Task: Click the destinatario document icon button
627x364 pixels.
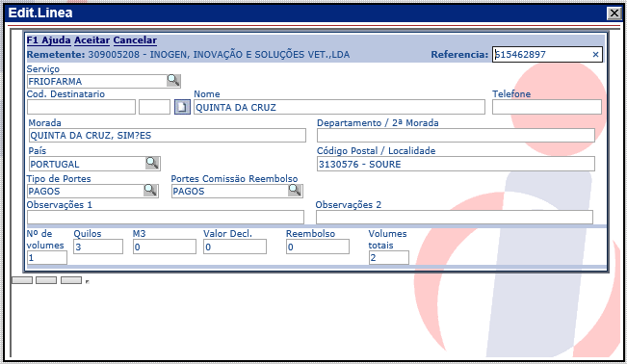Action: (x=182, y=107)
